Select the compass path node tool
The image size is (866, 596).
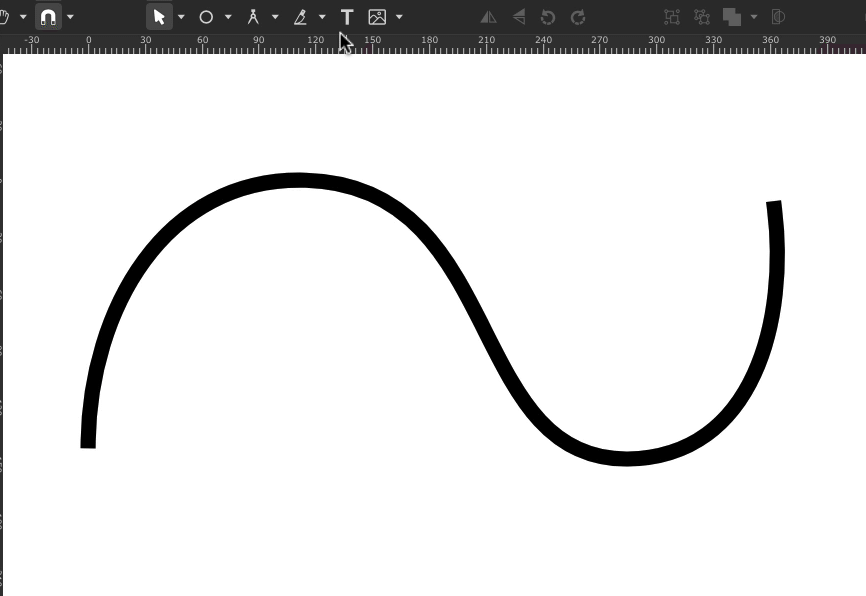coord(253,17)
